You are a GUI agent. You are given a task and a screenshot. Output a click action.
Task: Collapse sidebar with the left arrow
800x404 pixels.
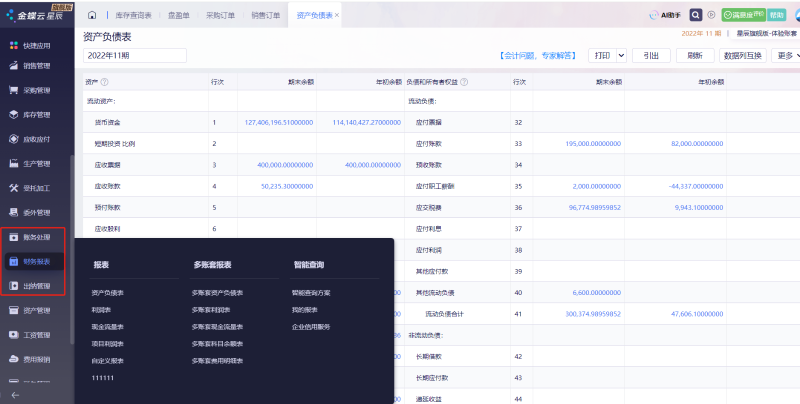(x=15, y=395)
